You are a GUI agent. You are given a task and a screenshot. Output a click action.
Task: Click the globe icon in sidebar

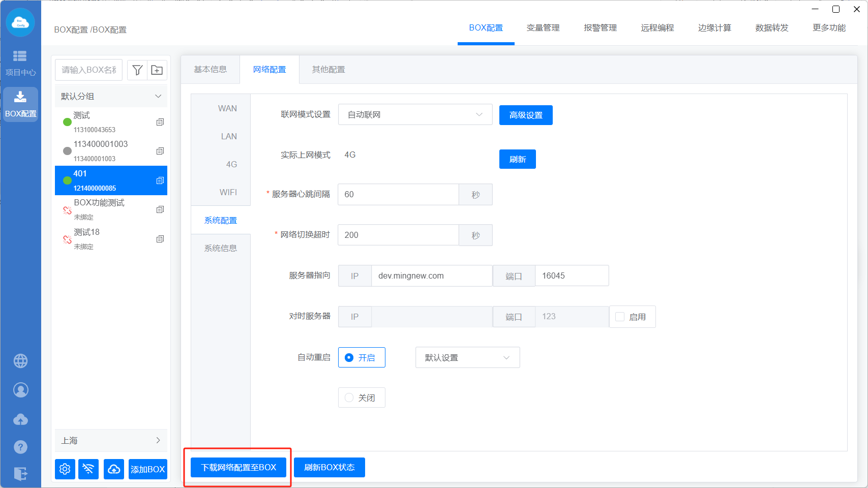click(x=20, y=361)
